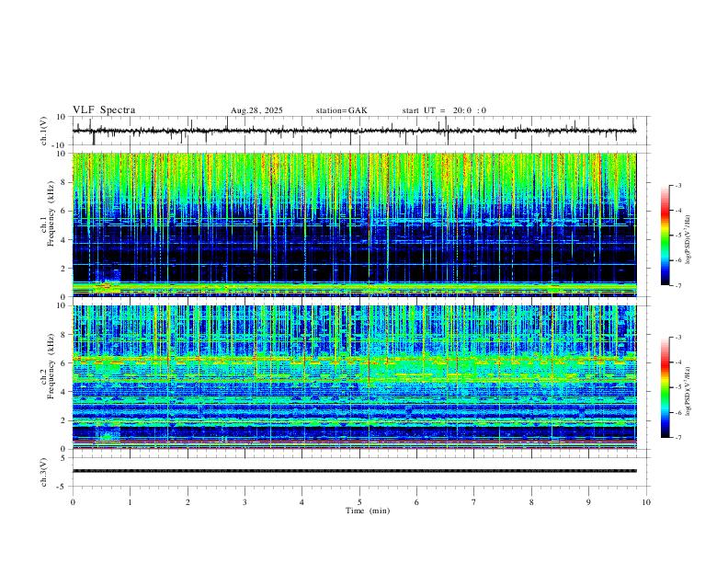Click the ch.1 spectrogram panel
Viewport: 728px width, 563px height.
pos(354,224)
